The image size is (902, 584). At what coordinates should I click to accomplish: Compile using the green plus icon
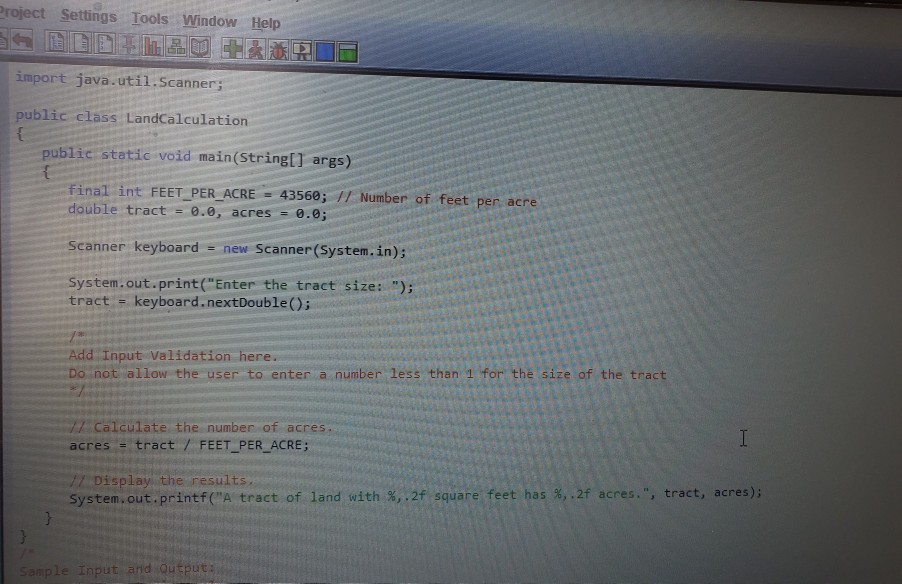(232, 49)
